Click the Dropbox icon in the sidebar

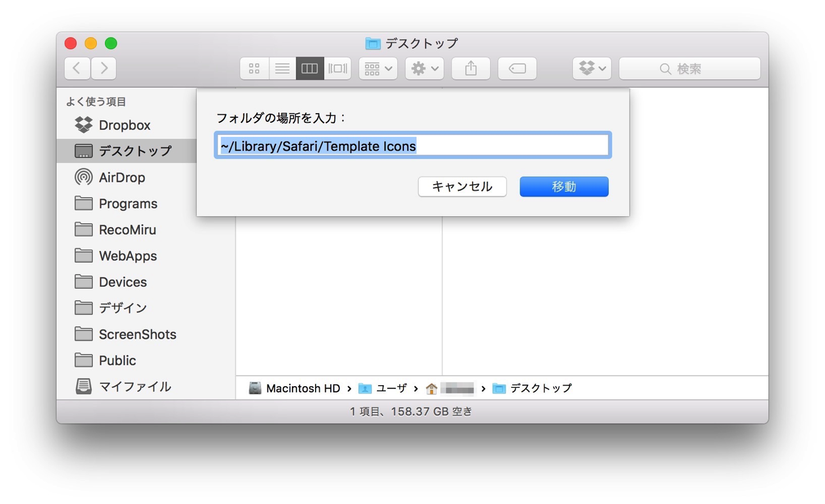pos(83,125)
